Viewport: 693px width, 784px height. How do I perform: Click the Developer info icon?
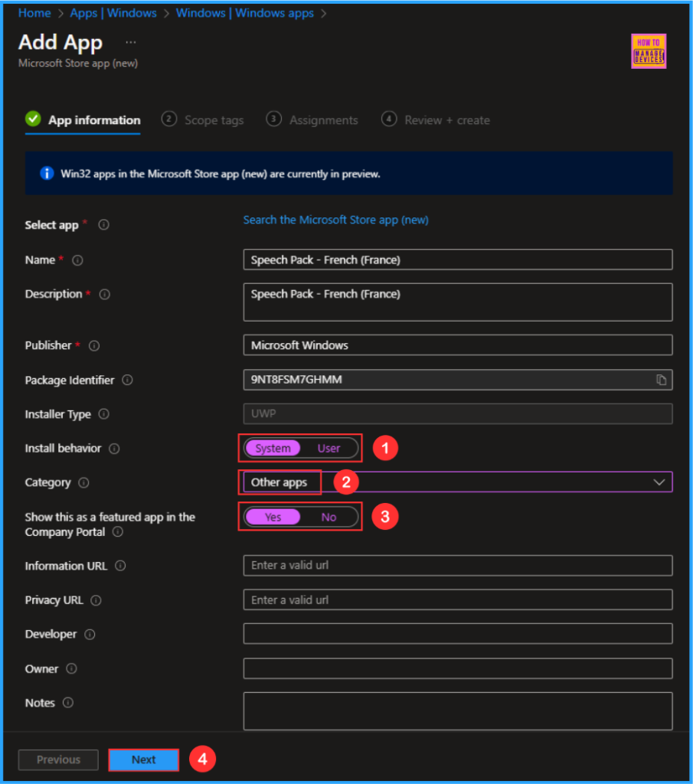tap(90, 634)
